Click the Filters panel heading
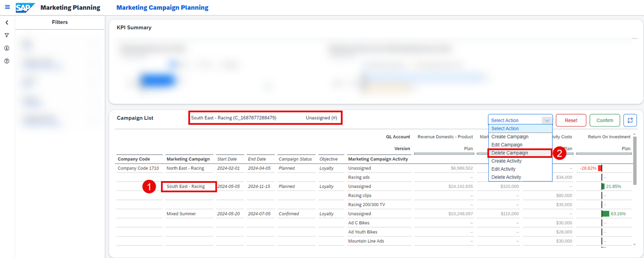This screenshot has width=644, height=258. (60, 22)
